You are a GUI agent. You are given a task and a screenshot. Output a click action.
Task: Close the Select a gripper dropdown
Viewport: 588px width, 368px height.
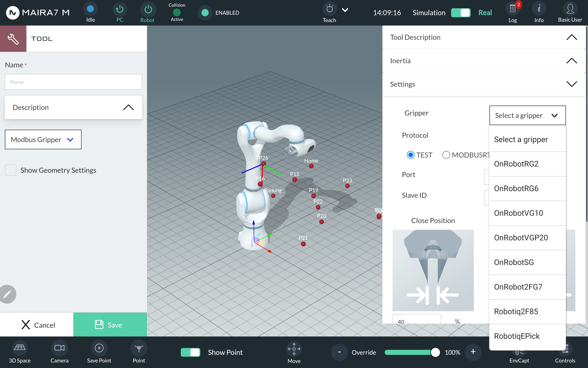click(528, 115)
